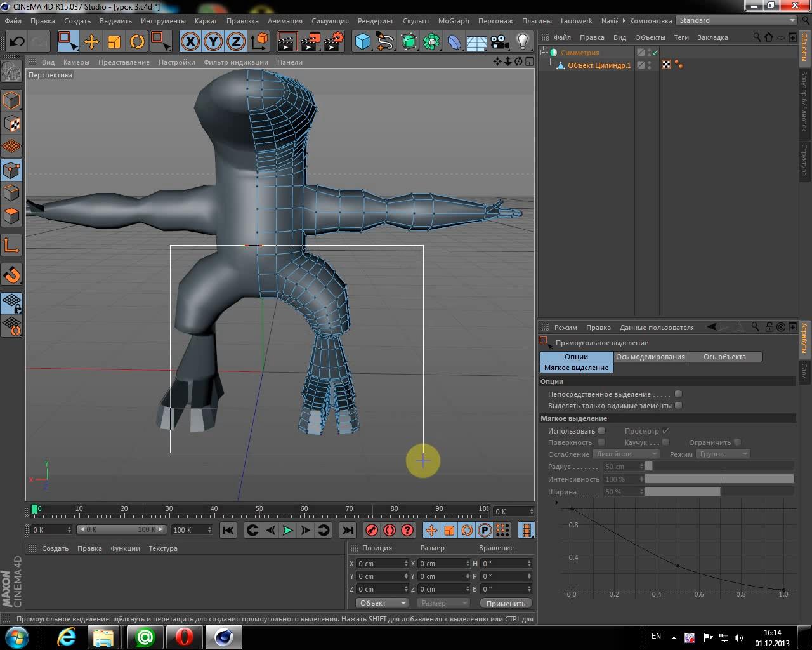The height and width of the screenshot is (650, 812).
Task: Enable Points mode in left palette
Action: [x=11, y=170]
